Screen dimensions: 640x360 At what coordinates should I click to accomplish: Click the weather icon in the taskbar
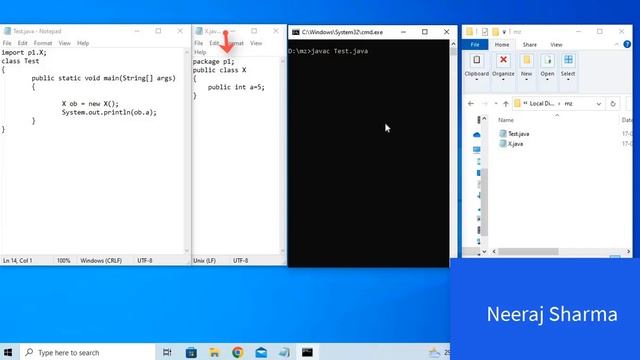click(x=434, y=352)
